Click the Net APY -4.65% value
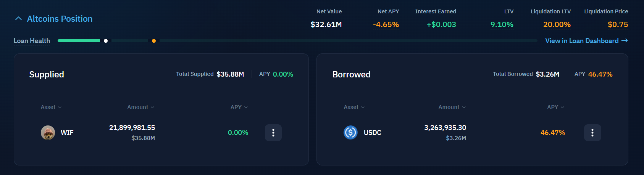Screen dimensions: 644x175 (x=386, y=25)
